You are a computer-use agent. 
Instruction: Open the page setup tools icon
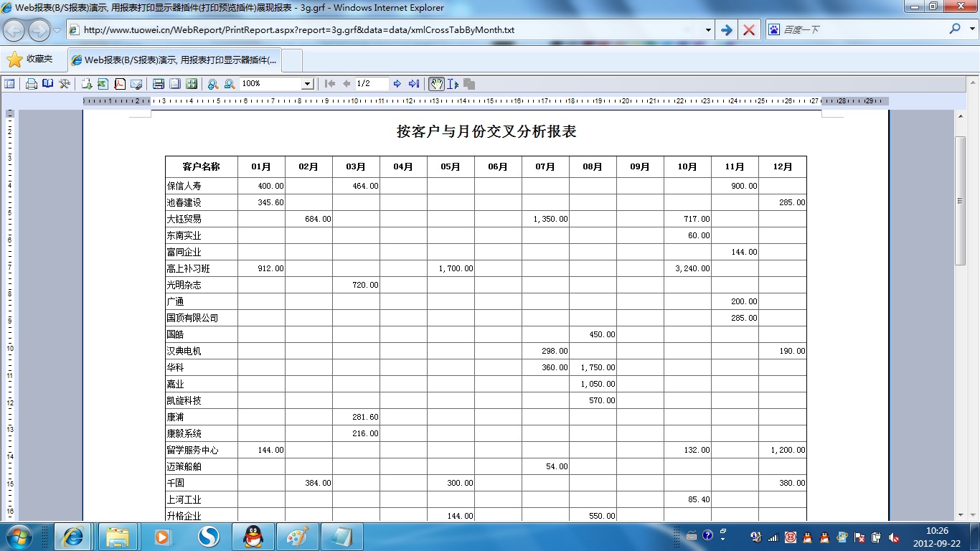click(65, 84)
